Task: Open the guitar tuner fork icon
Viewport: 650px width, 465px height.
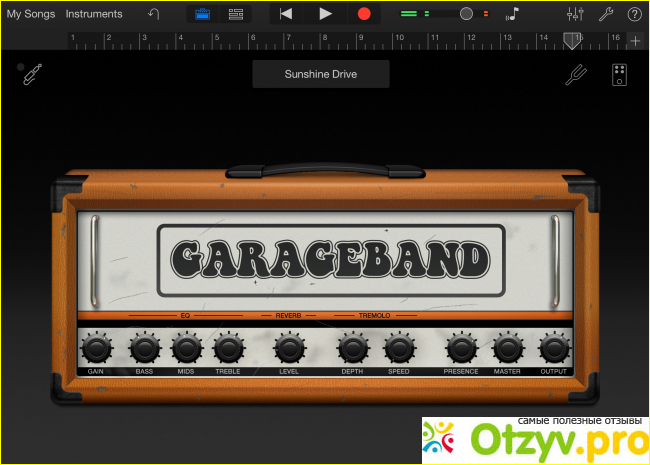Action: click(x=576, y=75)
